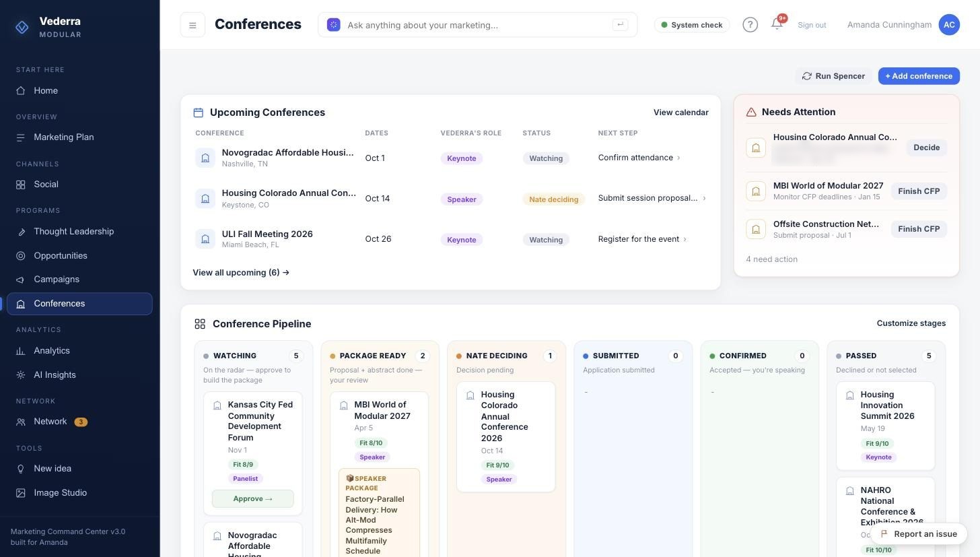
Task: Click View all upcoming (6) link
Action: point(241,273)
